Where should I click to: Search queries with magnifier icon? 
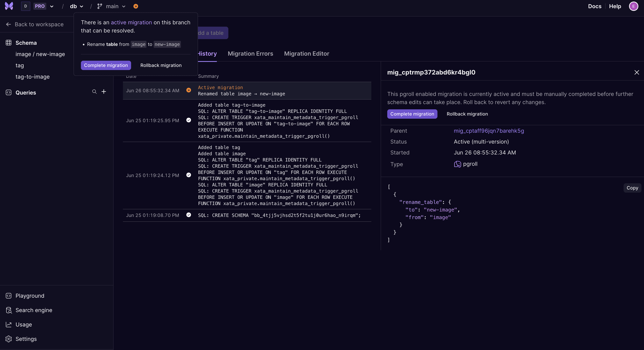94,92
